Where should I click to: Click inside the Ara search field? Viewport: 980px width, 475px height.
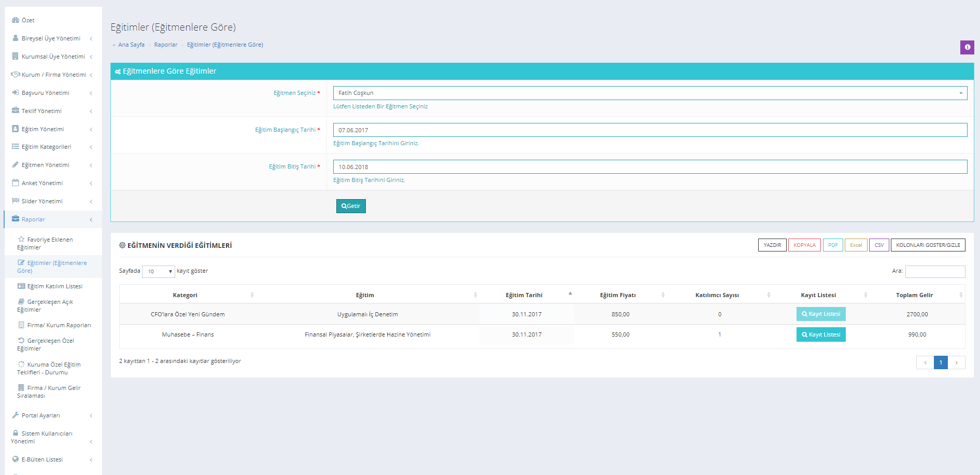click(x=935, y=271)
